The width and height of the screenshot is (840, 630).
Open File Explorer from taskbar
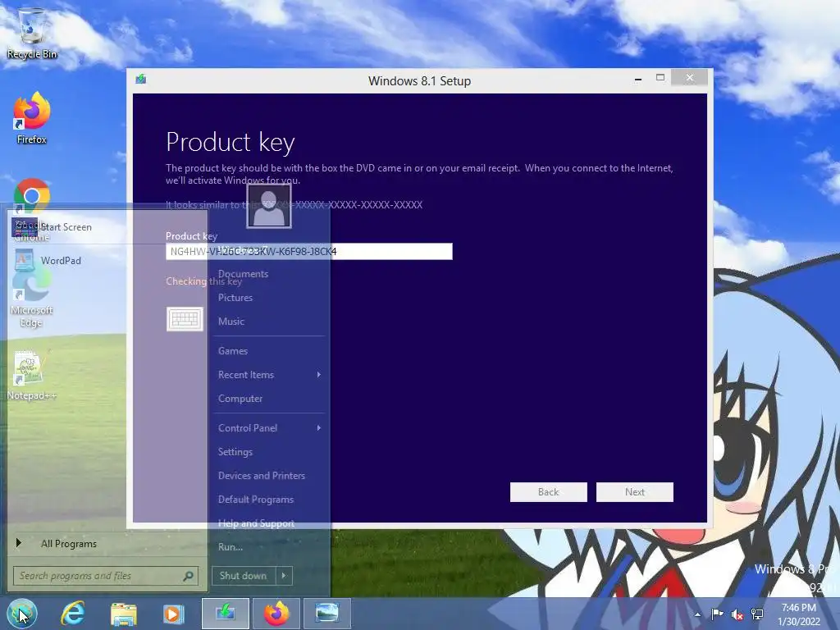click(x=124, y=614)
